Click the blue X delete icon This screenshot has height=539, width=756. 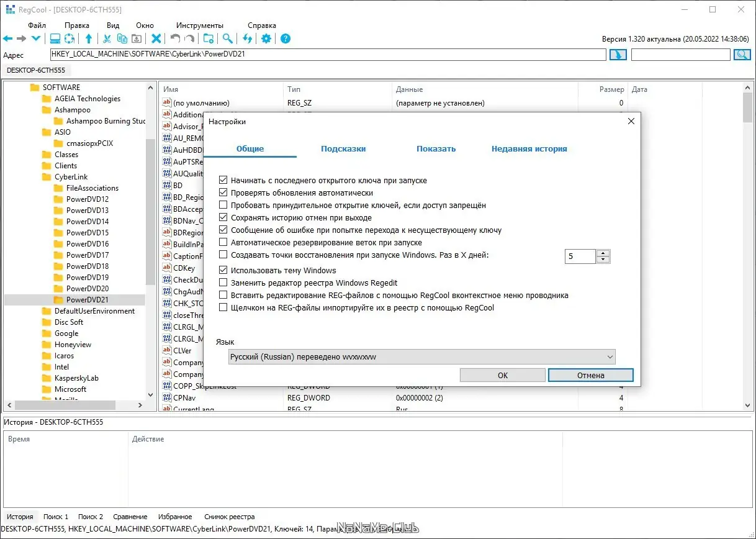coord(156,38)
